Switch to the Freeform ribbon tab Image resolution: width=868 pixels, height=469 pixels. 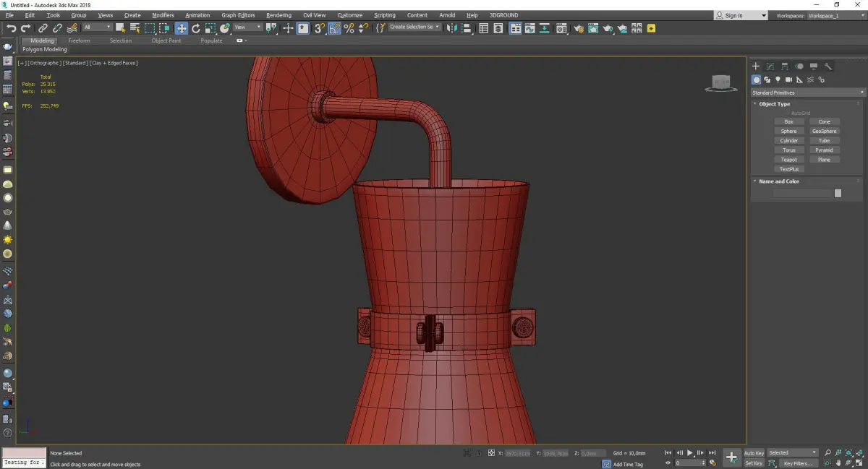[79, 40]
